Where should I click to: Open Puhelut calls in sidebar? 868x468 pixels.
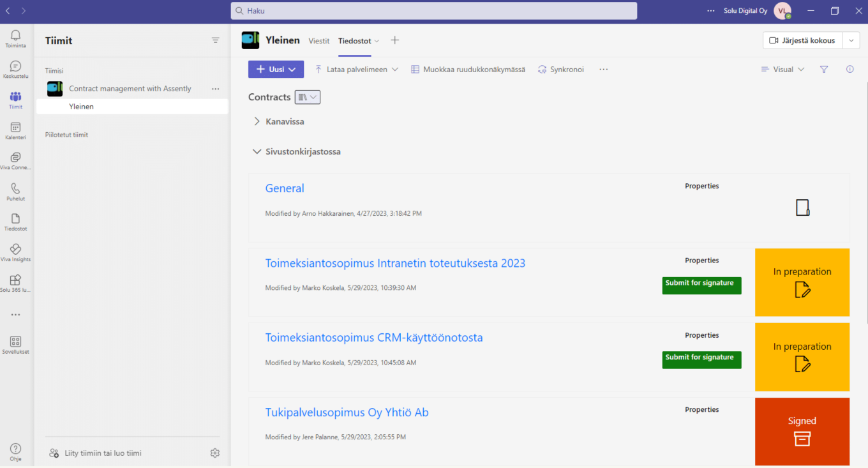(15, 192)
